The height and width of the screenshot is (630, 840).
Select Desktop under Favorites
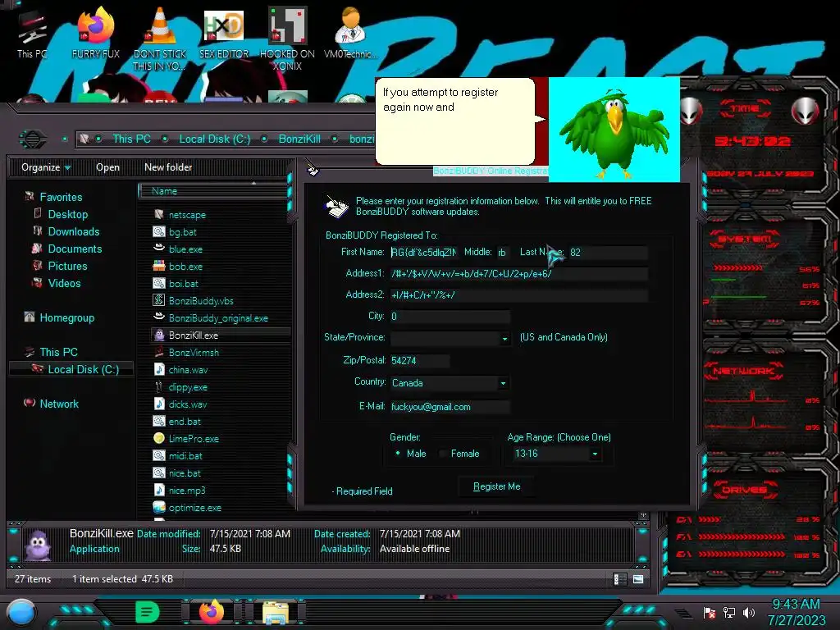point(67,214)
